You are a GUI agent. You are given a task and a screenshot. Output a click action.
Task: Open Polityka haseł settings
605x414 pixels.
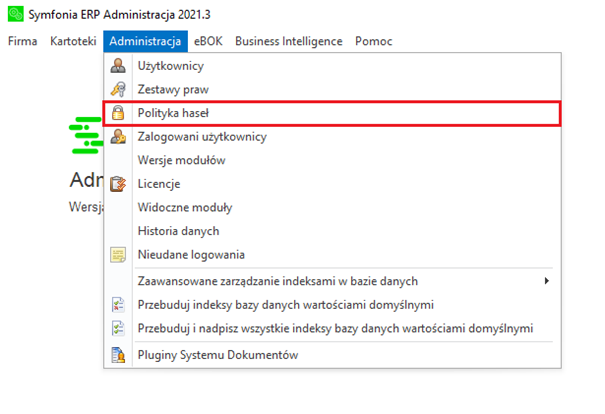tap(332, 113)
